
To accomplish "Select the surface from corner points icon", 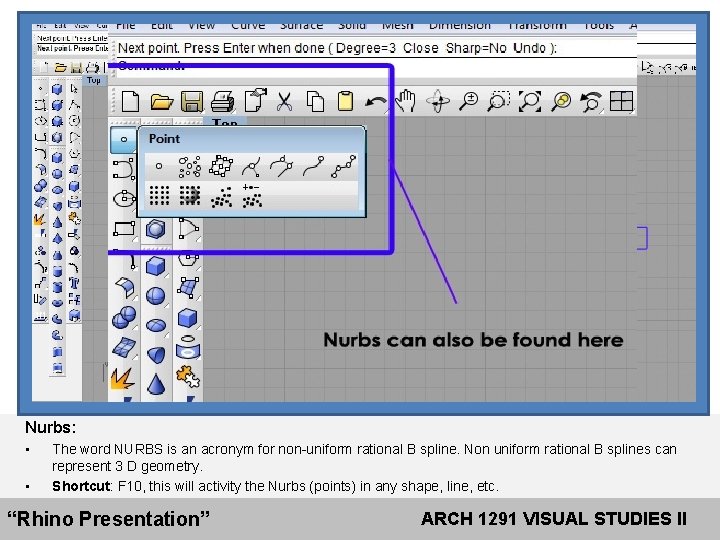I will tap(188, 287).
